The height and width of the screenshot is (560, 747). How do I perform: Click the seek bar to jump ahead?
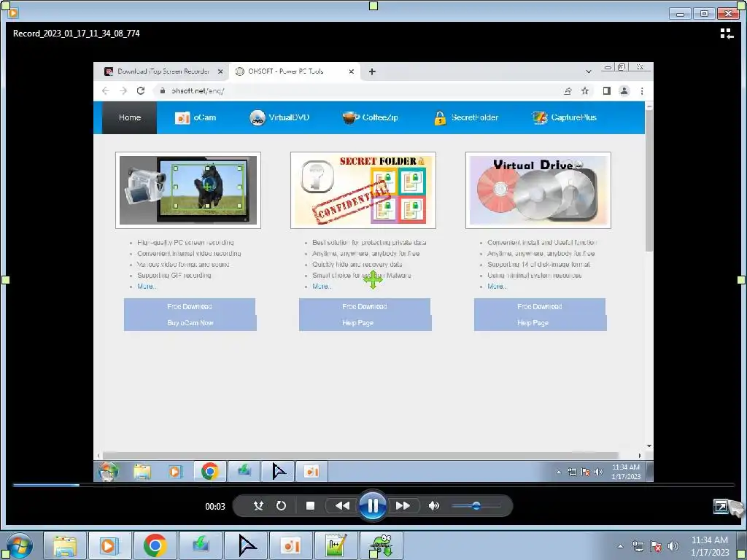pyautogui.click(x=373, y=485)
